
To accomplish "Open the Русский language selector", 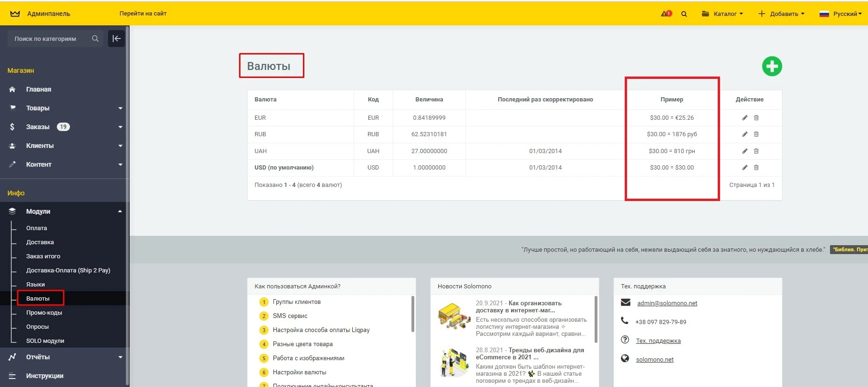I will coord(840,14).
